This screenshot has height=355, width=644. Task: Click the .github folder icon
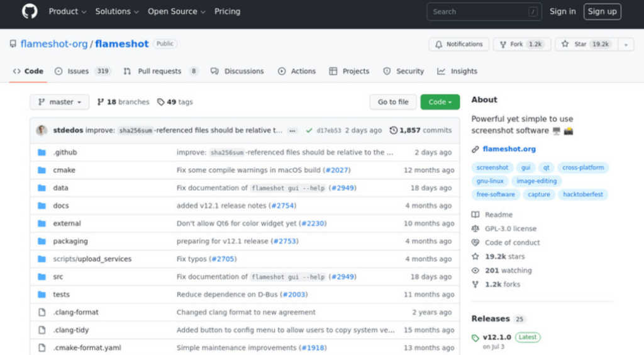pos(42,152)
